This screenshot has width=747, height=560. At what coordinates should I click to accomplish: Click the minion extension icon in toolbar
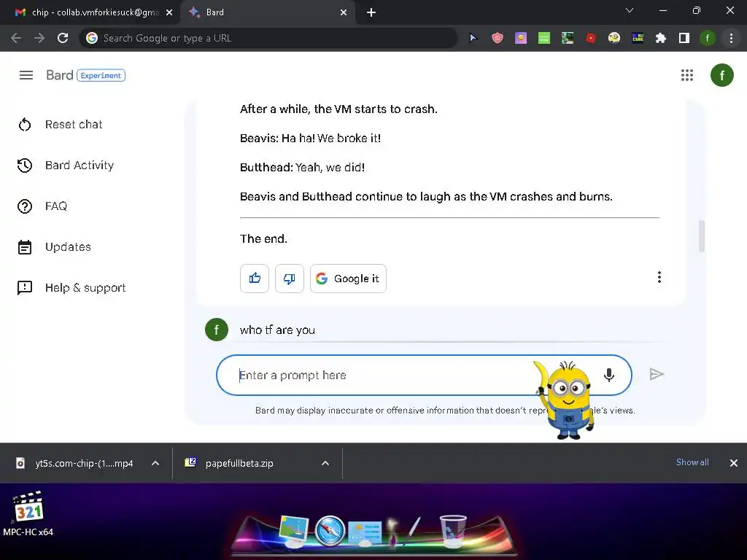coord(614,38)
